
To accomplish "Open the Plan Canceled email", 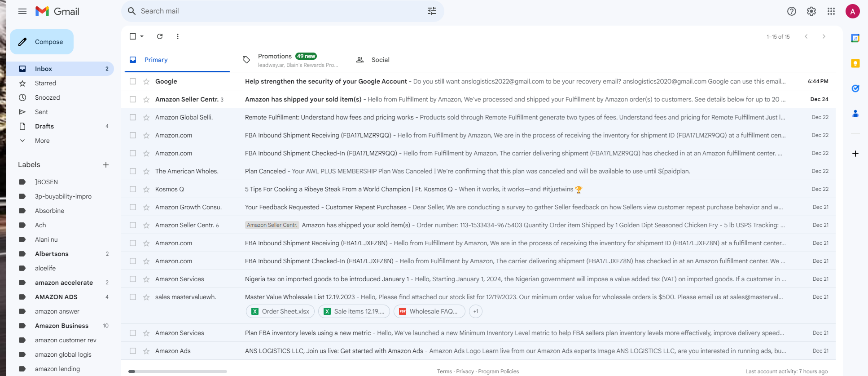I will click(478, 171).
